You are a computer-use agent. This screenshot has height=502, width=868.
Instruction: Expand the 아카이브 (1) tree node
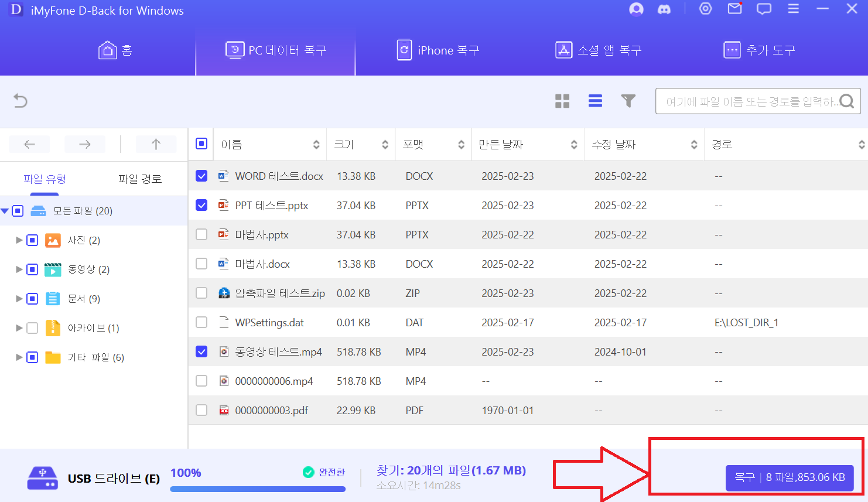point(19,328)
